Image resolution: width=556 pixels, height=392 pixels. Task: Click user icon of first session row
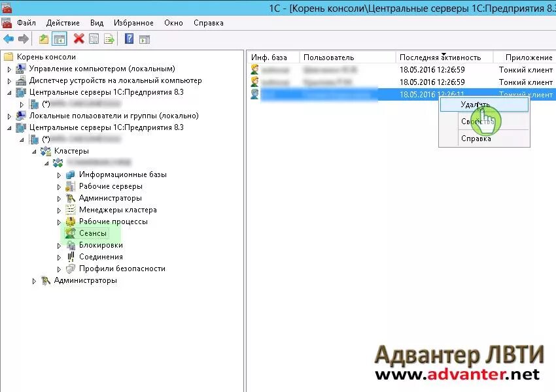pos(254,69)
